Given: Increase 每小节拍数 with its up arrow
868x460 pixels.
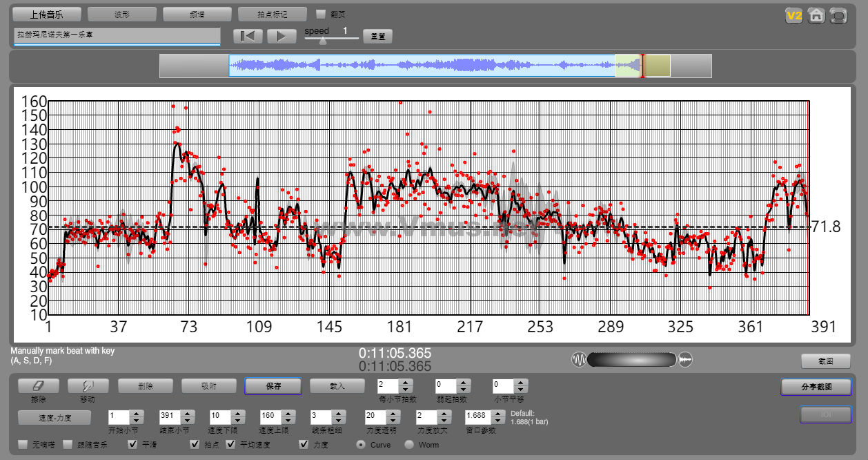Looking at the screenshot, I should [x=406, y=382].
